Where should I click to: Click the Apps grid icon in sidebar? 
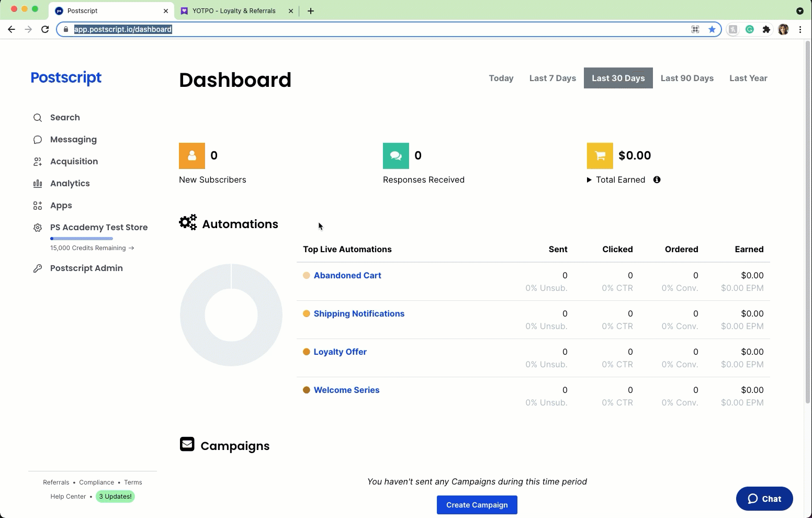[38, 206]
